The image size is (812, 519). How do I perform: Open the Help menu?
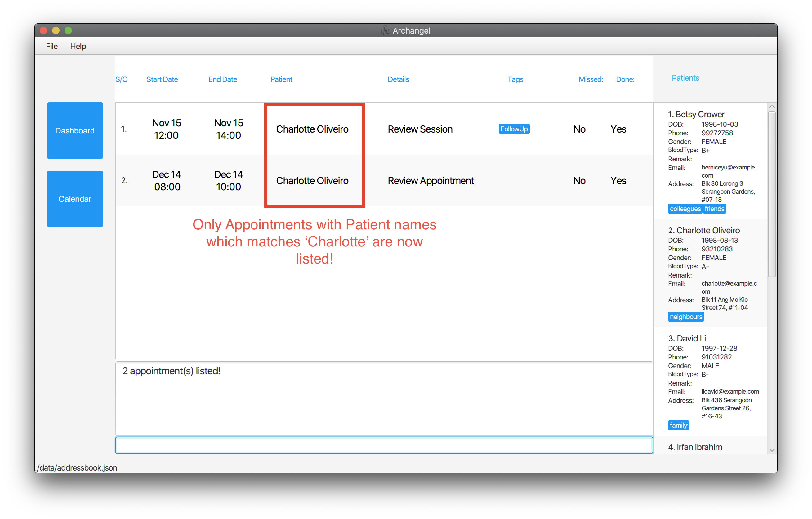point(78,46)
